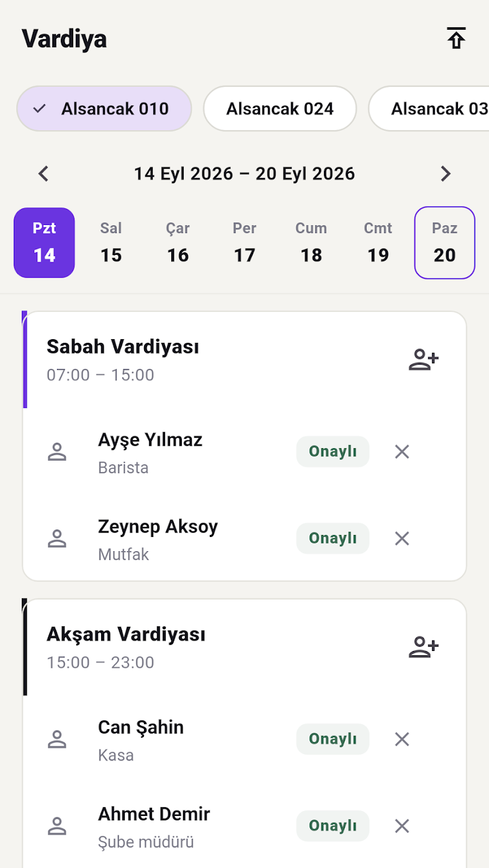Select the partially visible third Alsancak chip
The width and height of the screenshot is (489, 868).
coord(429,108)
